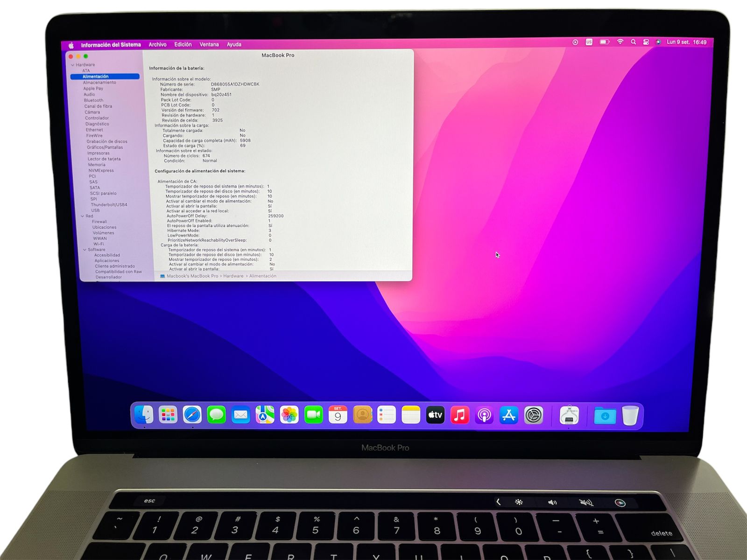Open System Preferences gear icon
The height and width of the screenshot is (560, 747).
coord(533,415)
